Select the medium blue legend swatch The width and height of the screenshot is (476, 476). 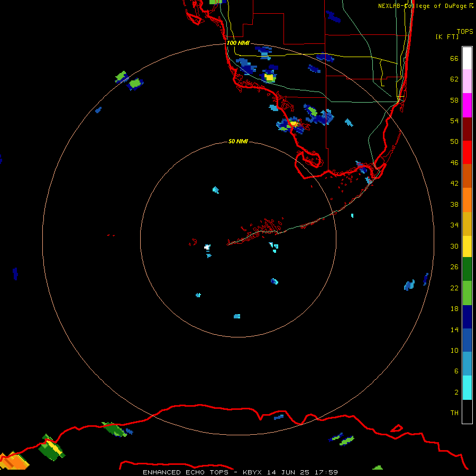(x=467, y=340)
